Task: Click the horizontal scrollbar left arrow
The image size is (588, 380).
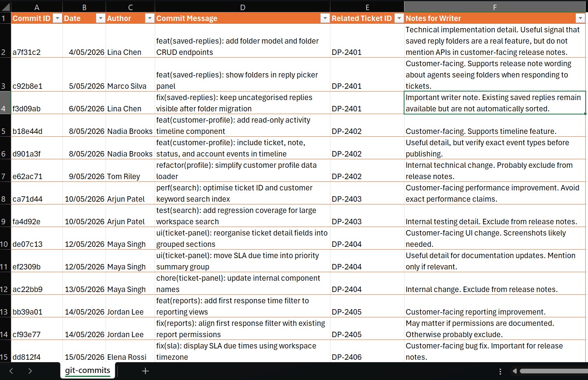Action: pos(515,371)
